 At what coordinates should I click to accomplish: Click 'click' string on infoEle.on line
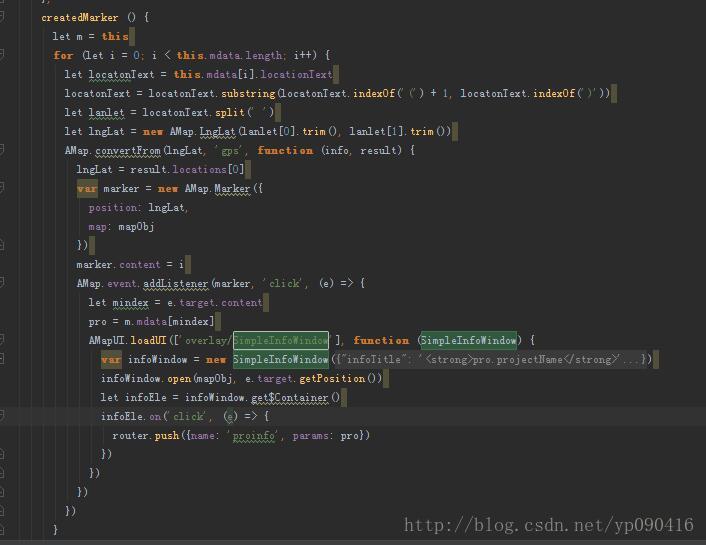pyautogui.click(x=188, y=417)
